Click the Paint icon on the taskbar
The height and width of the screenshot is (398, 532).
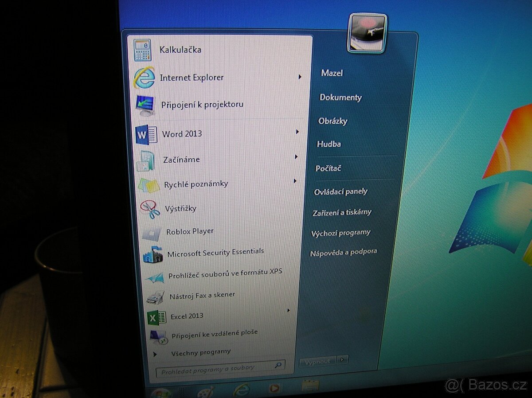tap(205, 391)
